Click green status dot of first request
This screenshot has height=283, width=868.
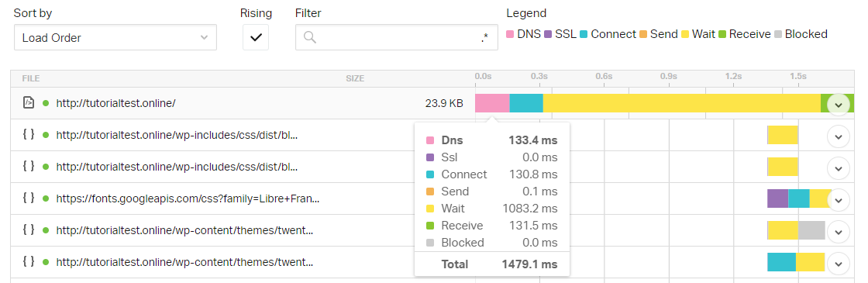46,103
